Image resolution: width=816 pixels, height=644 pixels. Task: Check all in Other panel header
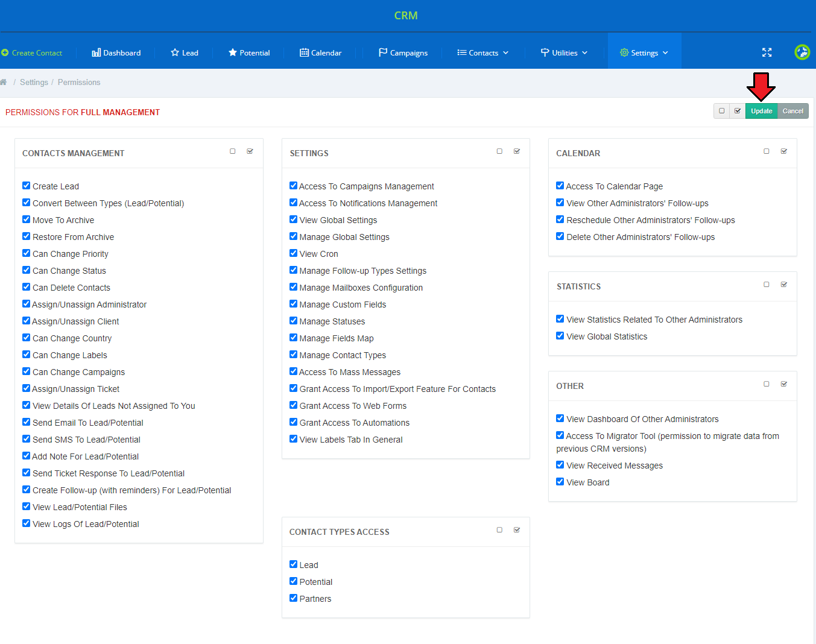[784, 384]
